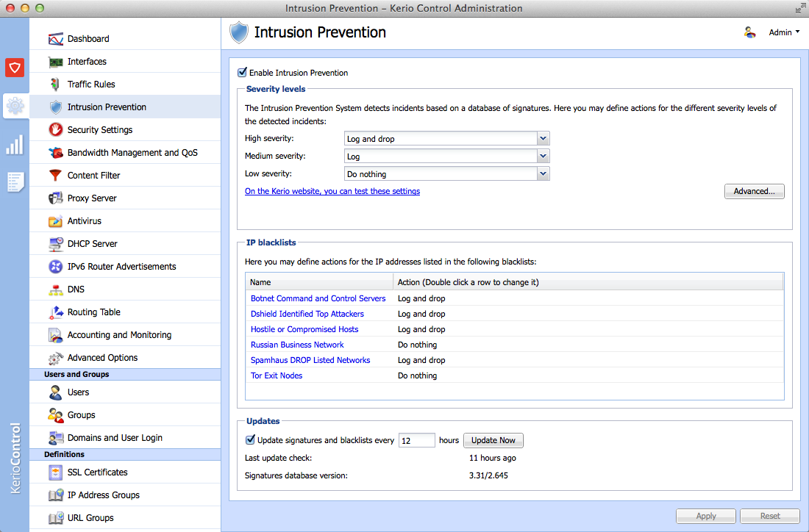Click the DHCP Server icon
The height and width of the screenshot is (532, 809).
[x=55, y=244]
